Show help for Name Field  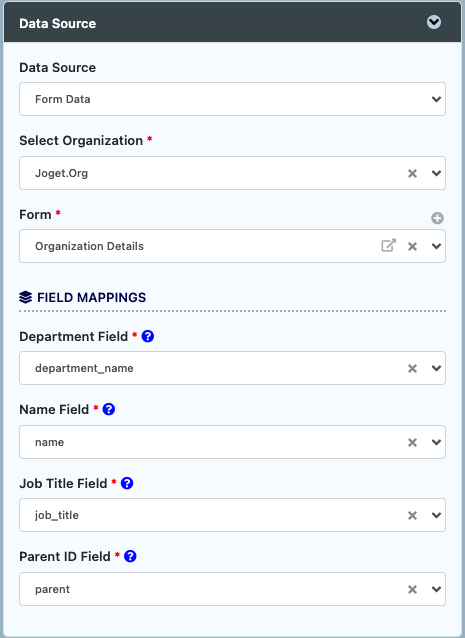[x=109, y=409]
